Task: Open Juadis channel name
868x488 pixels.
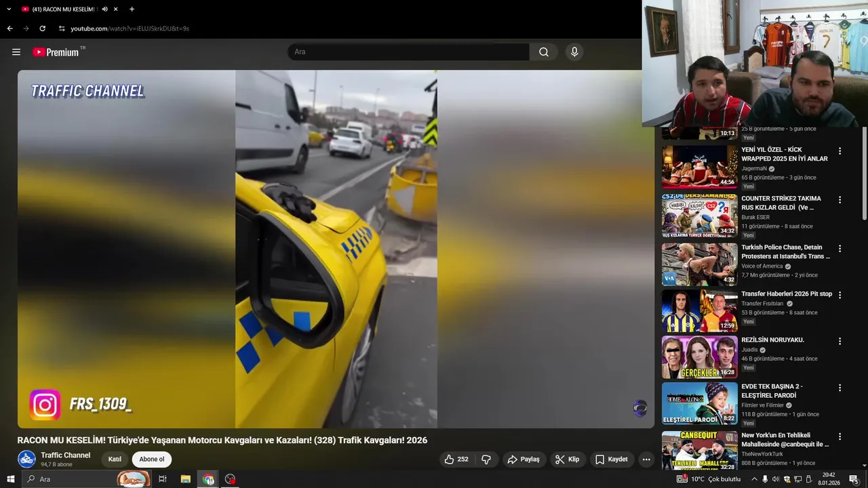Action: click(749, 350)
